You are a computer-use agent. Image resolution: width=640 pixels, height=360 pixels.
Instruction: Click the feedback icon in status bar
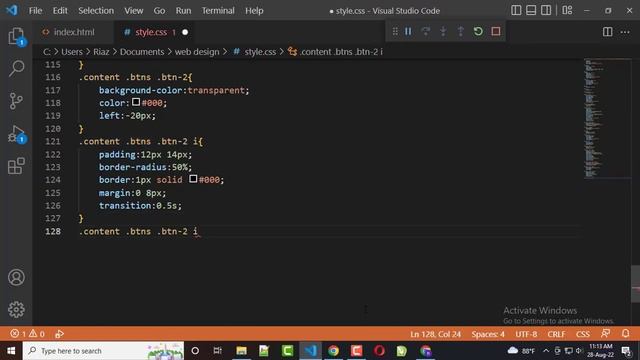click(606, 334)
